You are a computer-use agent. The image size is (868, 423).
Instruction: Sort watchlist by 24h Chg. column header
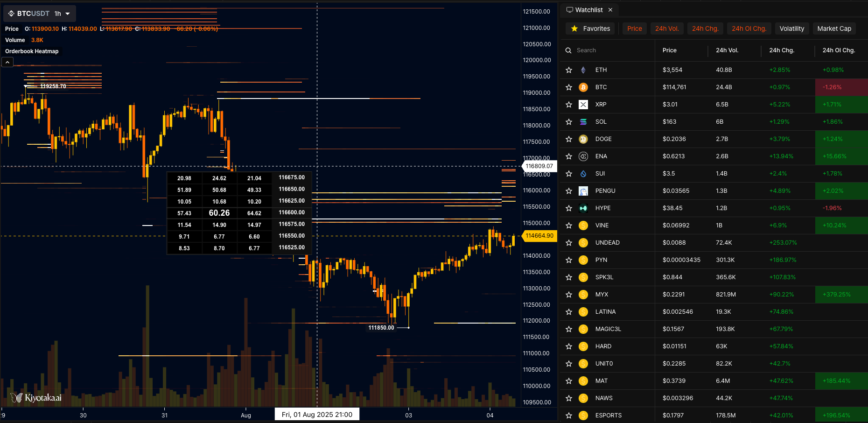tap(781, 50)
